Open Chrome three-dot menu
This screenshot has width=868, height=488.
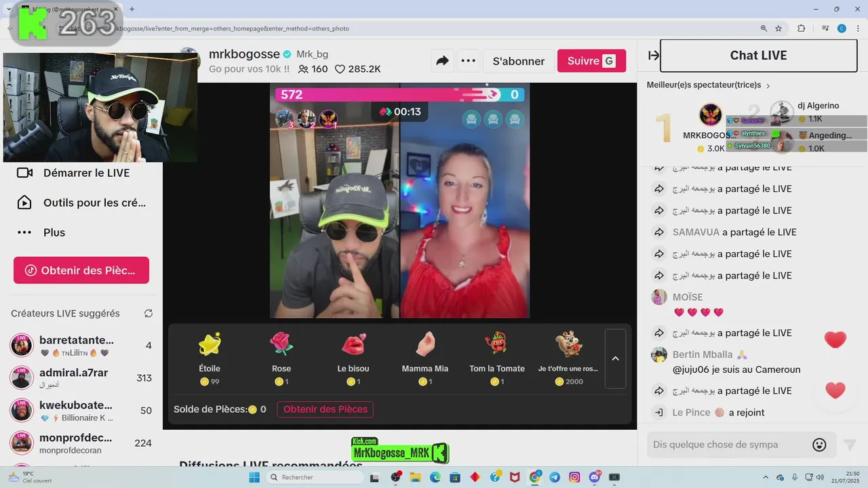click(x=857, y=28)
